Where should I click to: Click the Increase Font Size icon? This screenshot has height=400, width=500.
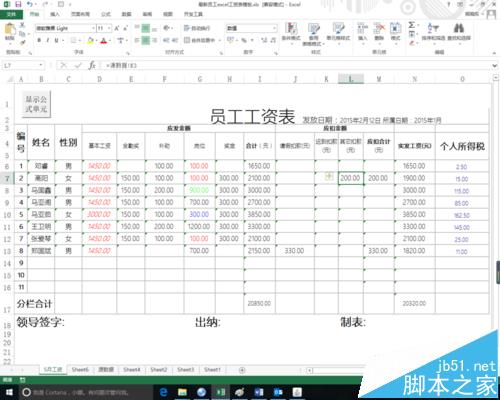tap(117, 28)
